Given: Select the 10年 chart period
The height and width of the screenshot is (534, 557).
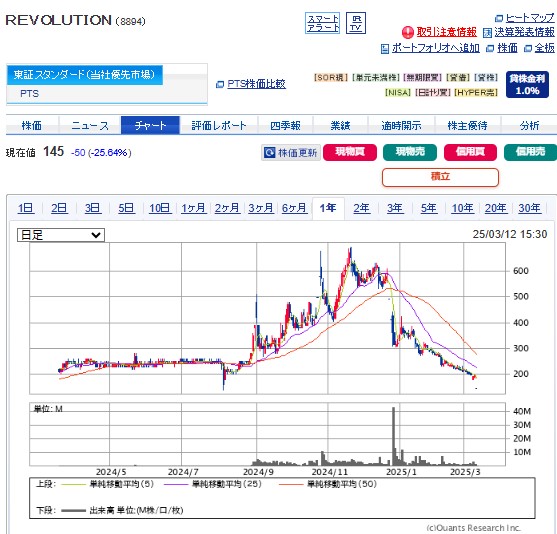Looking at the screenshot, I should [x=462, y=208].
